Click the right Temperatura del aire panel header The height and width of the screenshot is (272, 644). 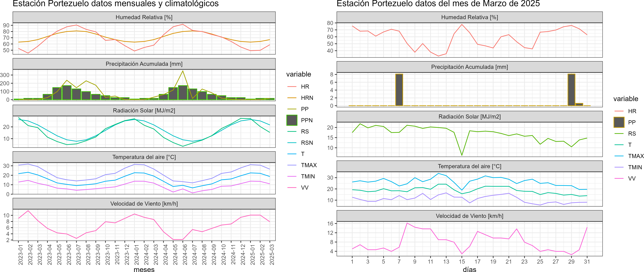[x=469, y=166]
